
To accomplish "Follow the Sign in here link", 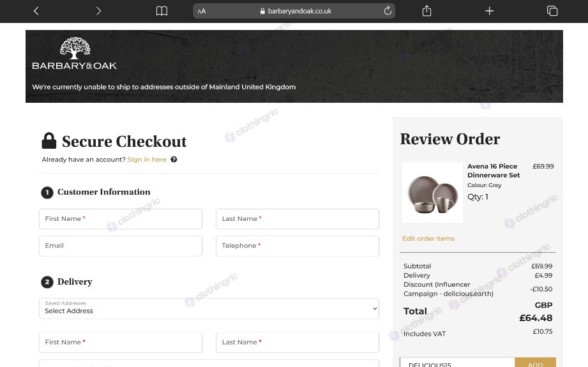I will click(147, 160).
